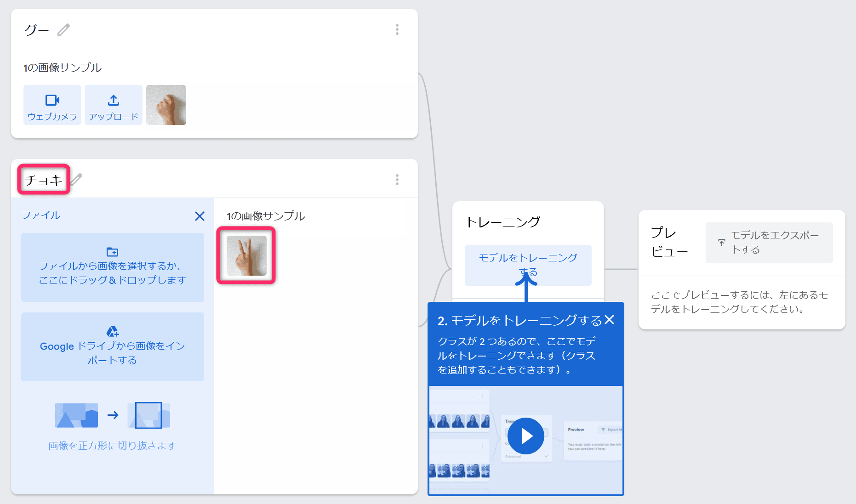Click the folder-plus file icon
856x504 pixels.
click(113, 252)
